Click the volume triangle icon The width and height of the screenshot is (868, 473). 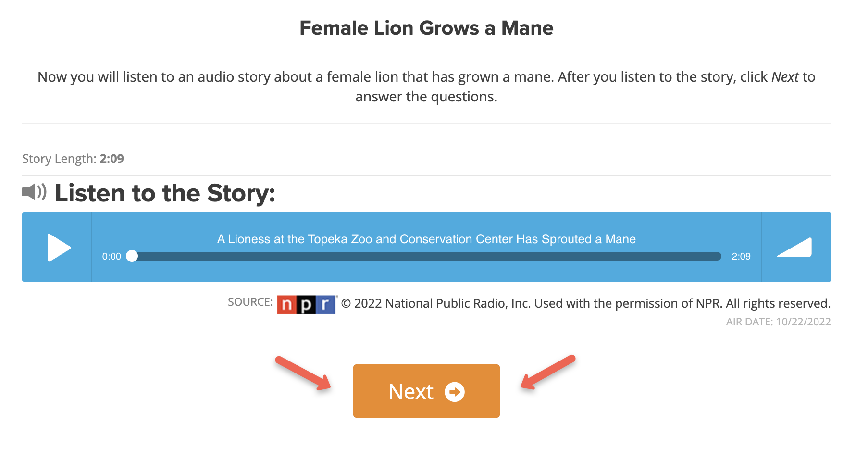click(x=794, y=248)
